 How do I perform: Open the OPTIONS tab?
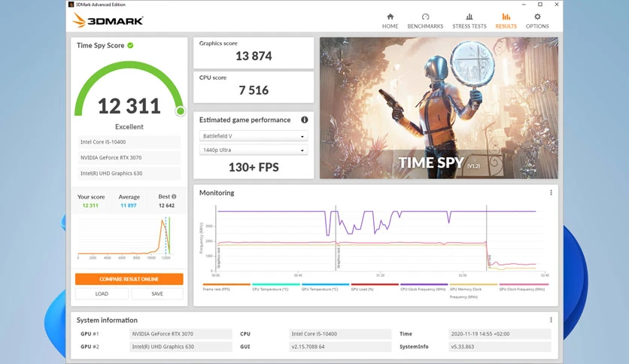pyautogui.click(x=537, y=21)
